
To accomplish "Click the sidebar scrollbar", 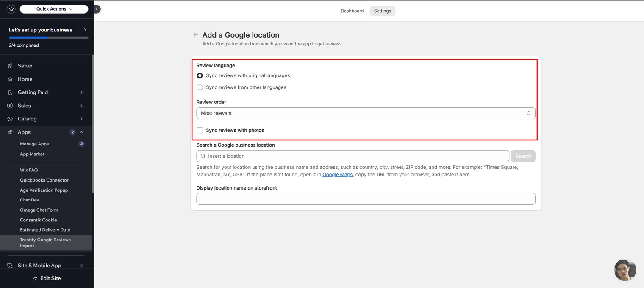I will 93,123.
